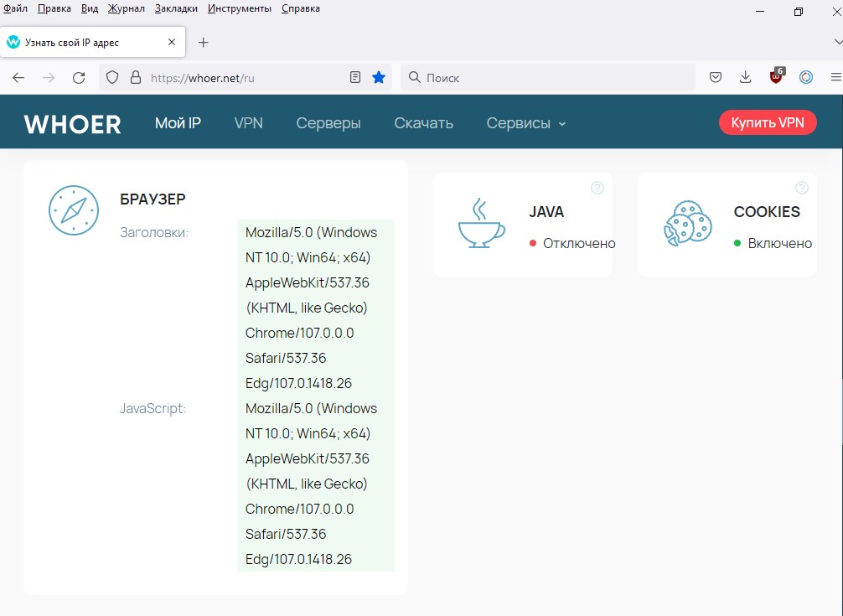Select the 'Узнать свой IP адрес' tab
The height and width of the screenshot is (616, 843).
(92, 42)
